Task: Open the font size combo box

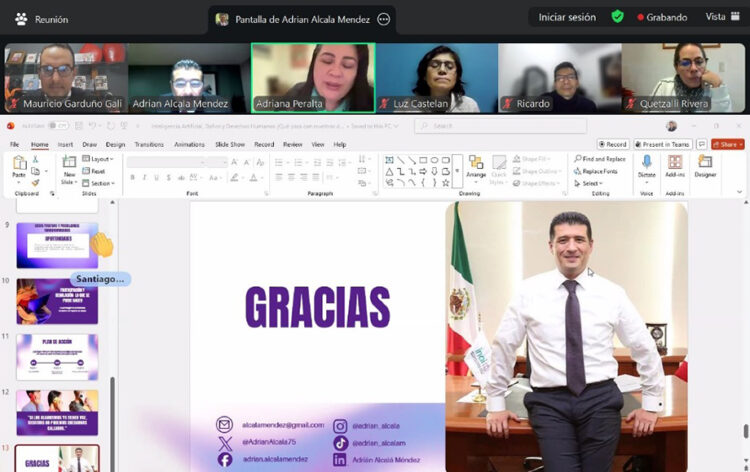Action: click(x=218, y=163)
